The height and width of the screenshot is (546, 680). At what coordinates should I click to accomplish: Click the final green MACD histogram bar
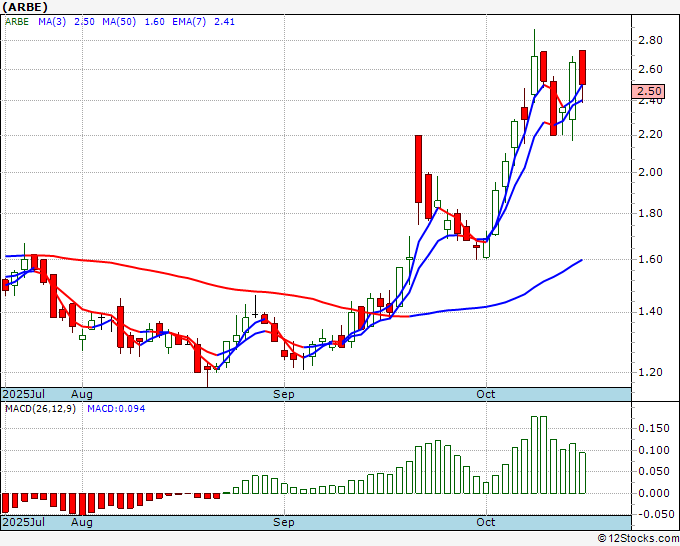(582, 473)
